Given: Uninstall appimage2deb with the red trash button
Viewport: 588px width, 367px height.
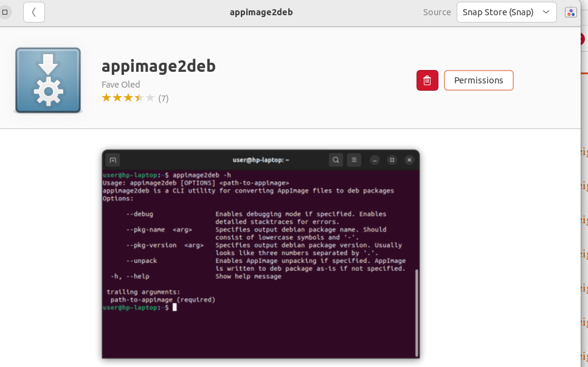Looking at the screenshot, I should [x=427, y=80].
